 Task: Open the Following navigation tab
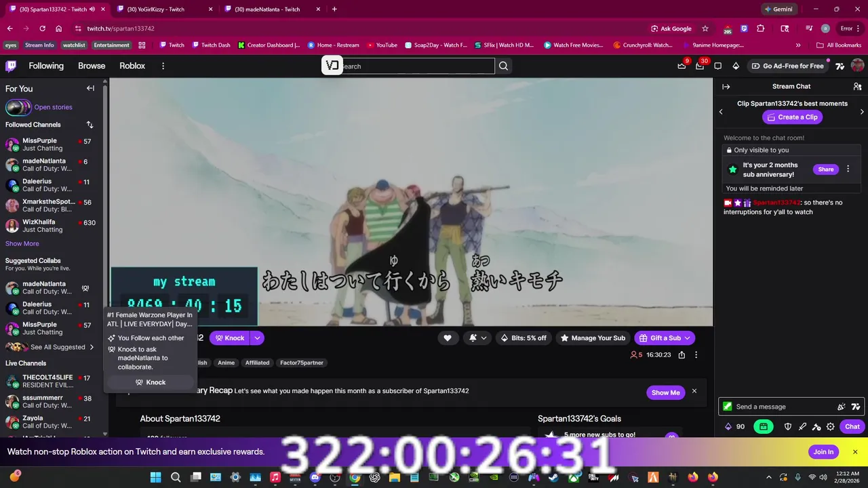46,66
